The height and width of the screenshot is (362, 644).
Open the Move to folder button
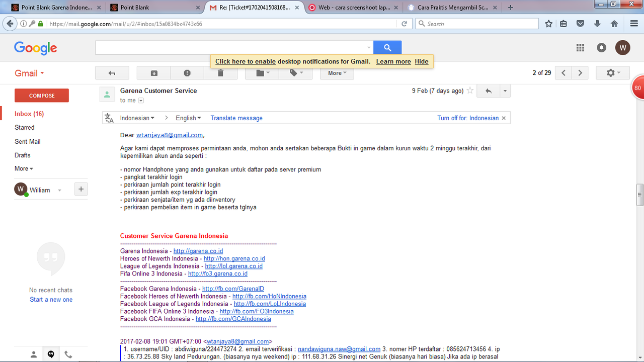coord(262,73)
